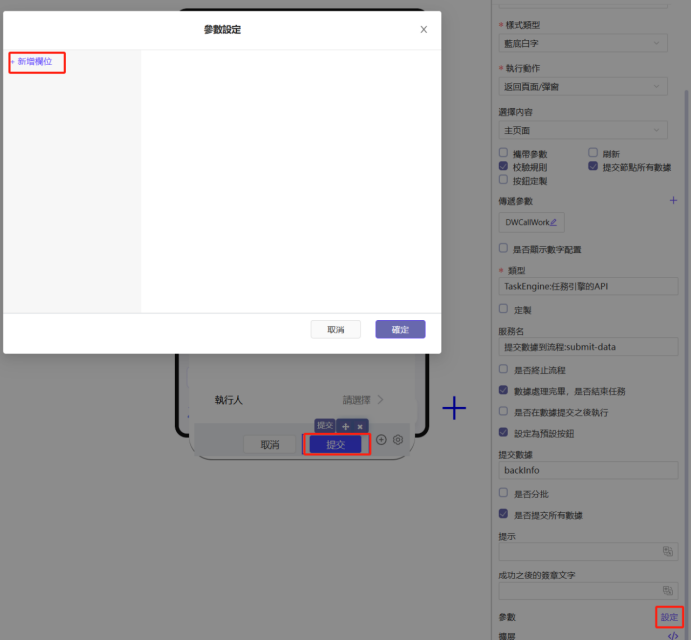Close the 參數設定 dialog with the X icon
Image resolution: width=692 pixels, height=640 pixels.
pyautogui.click(x=423, y=30)
